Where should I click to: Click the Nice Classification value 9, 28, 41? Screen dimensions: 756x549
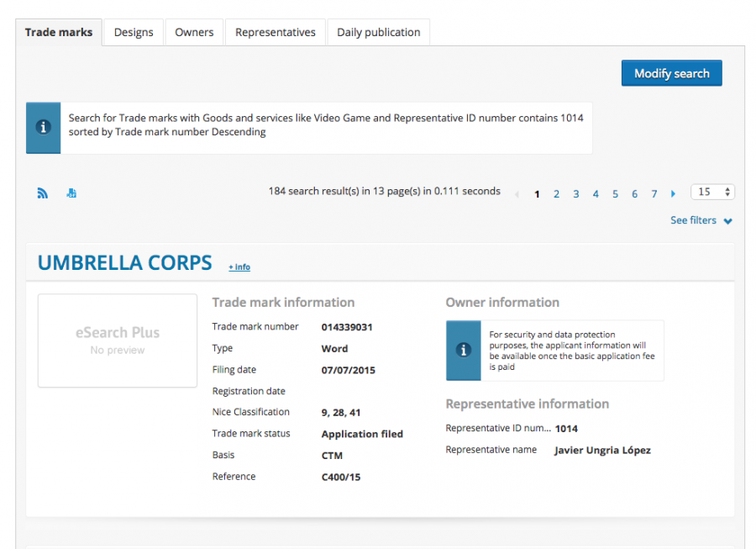tap(341, 413)
